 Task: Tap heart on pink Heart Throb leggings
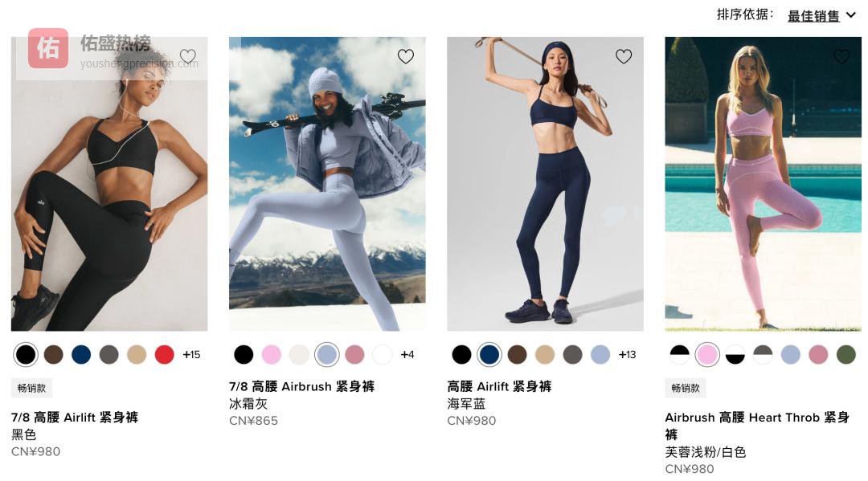tap(841, 56)
